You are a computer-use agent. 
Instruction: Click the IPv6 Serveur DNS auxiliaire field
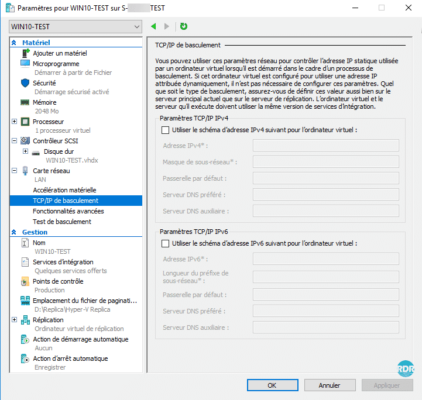tap(326, 327)
